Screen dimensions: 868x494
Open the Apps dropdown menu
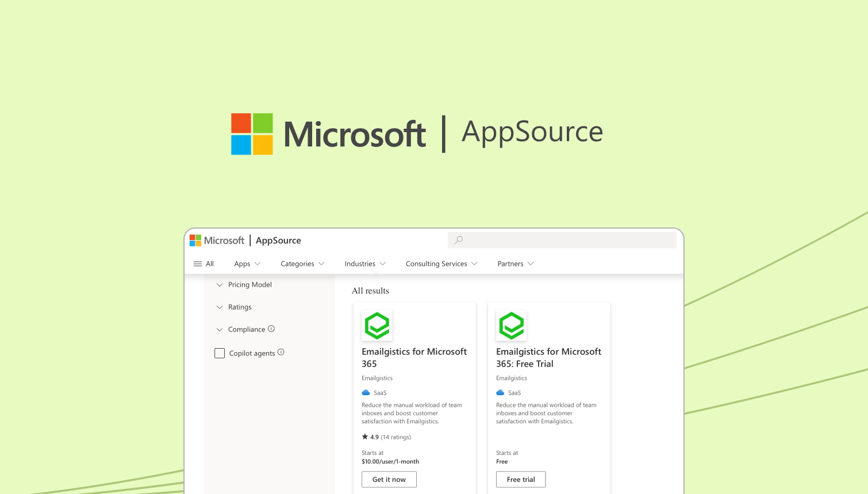[x=248, y=264]
